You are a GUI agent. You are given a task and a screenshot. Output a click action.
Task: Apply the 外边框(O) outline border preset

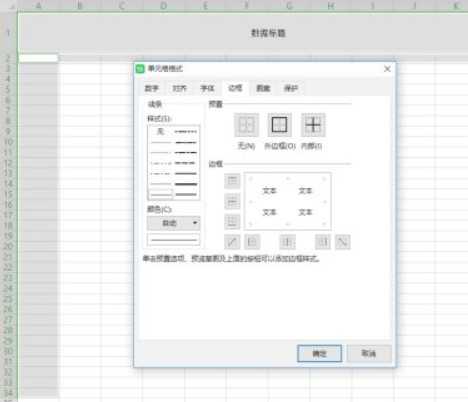pyautogui.click(x=279, y=125)
